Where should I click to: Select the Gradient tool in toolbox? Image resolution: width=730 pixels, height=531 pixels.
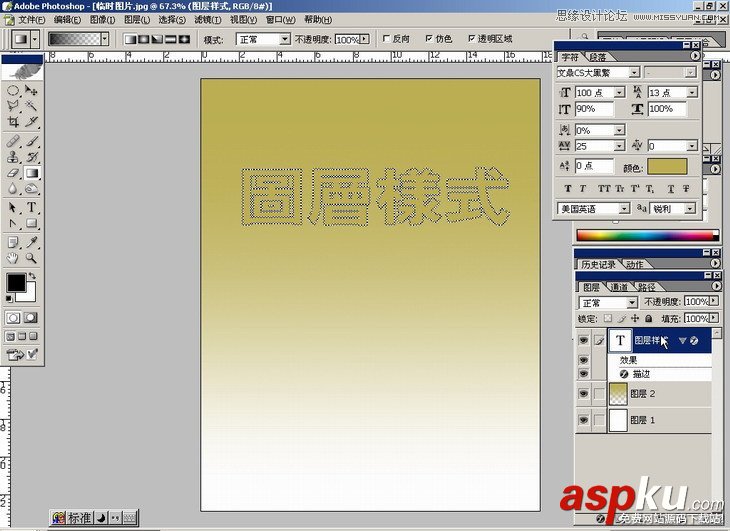click(x=31, y=173)
